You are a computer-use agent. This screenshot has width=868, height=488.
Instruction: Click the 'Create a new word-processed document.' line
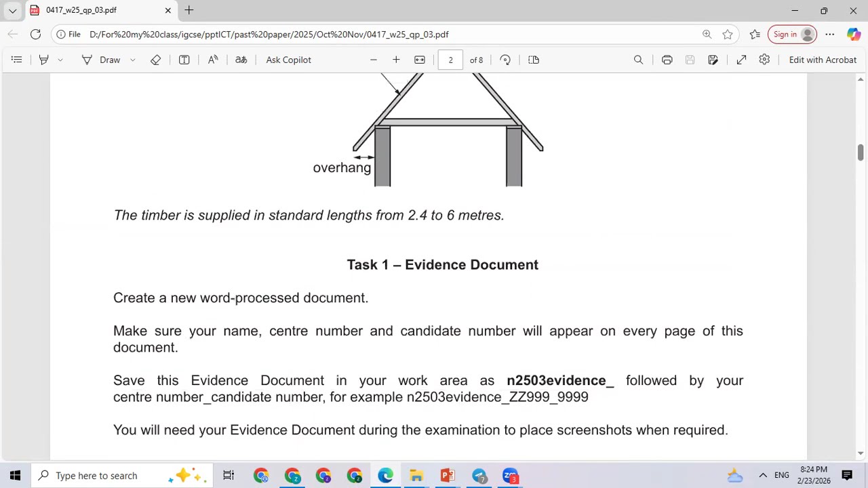click(241, 298)
